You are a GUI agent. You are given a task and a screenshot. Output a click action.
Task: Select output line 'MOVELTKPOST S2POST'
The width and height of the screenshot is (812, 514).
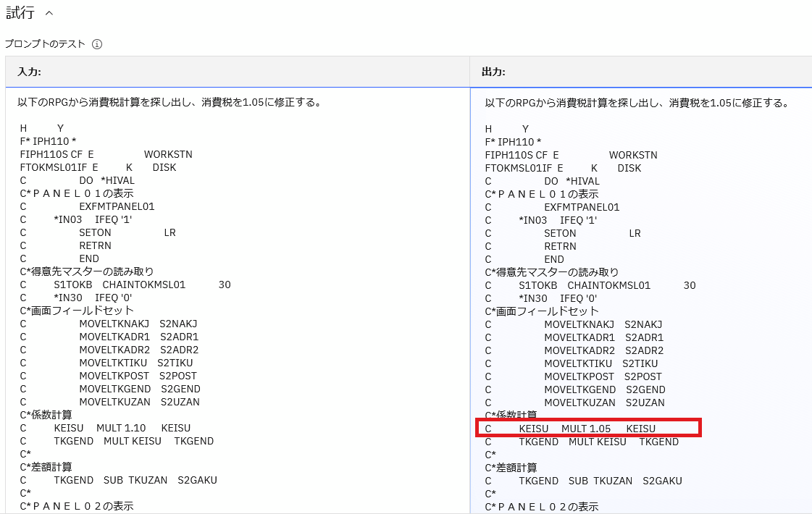click(x=573, y=377)
